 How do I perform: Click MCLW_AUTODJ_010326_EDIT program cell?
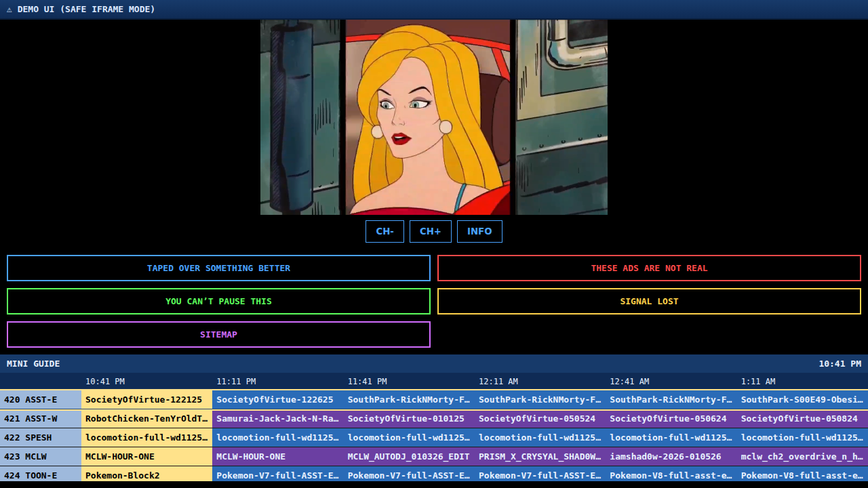[x=409, y=456]
